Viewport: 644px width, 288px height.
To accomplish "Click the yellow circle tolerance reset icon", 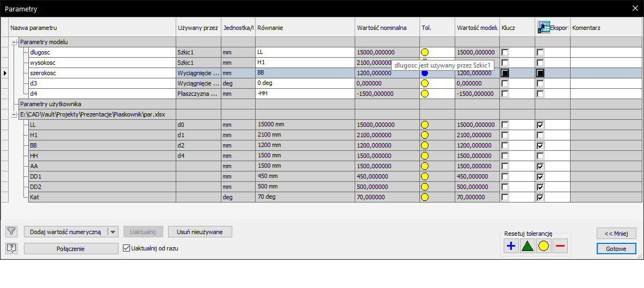I will tap(543, 247).
